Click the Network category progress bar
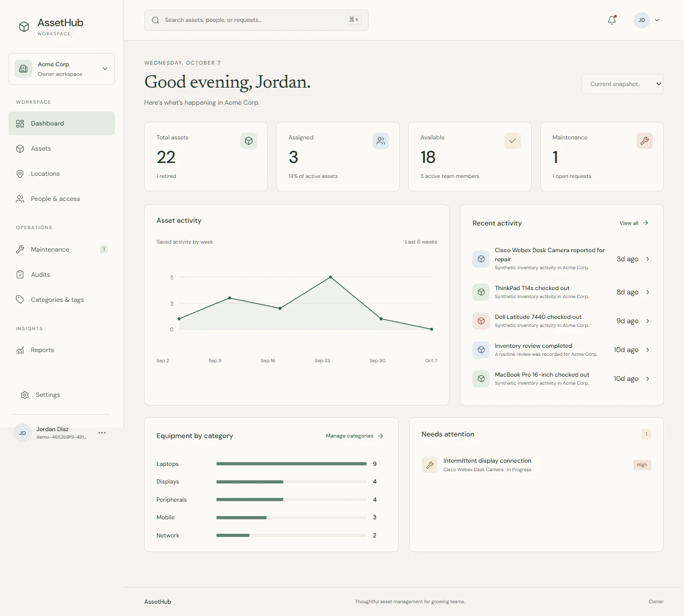684x616 pixels. pyautogui.click(x=291, y=535)
